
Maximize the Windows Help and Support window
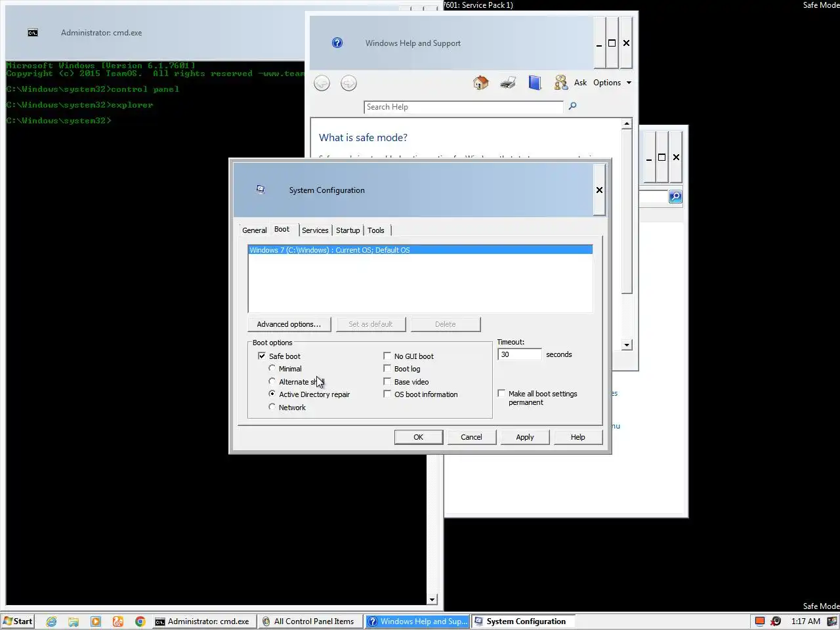pos(612,43)
